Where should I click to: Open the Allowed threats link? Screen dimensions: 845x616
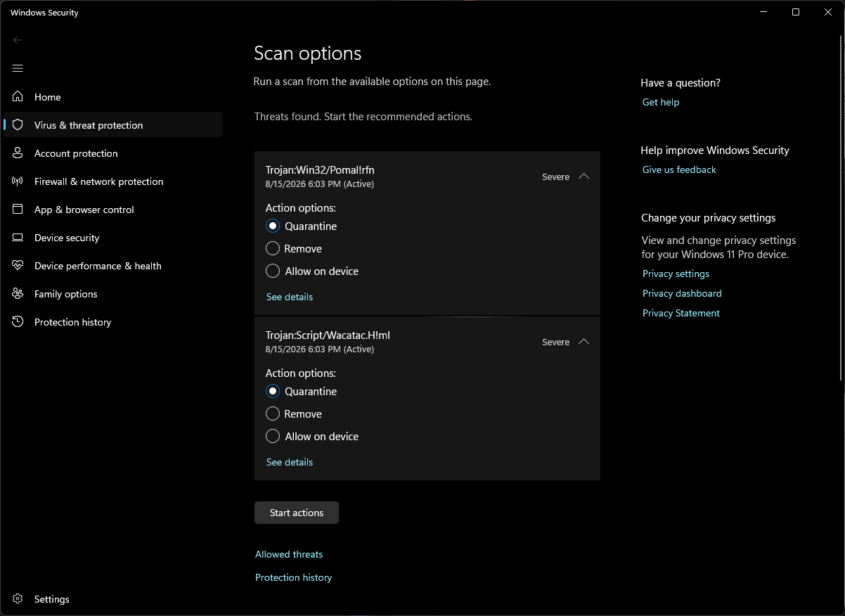[289, 554]
